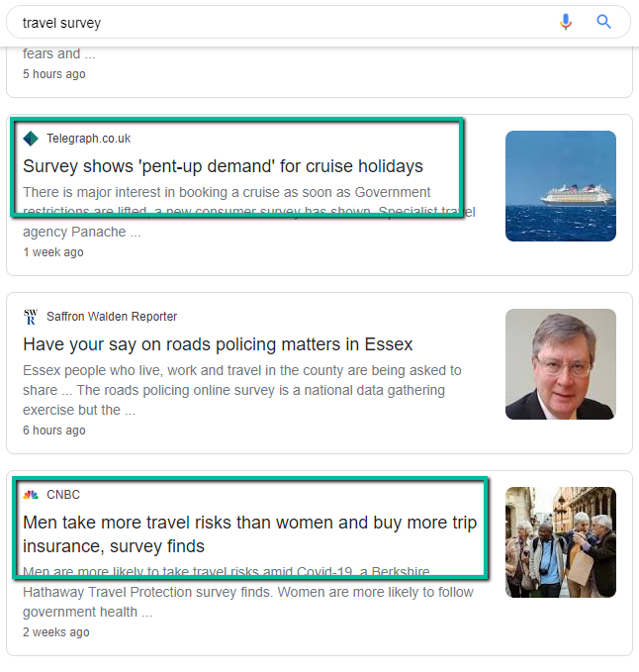The image size is (639, 672).
Task: Click the man with glasses thumbnail
Action: 561,364
